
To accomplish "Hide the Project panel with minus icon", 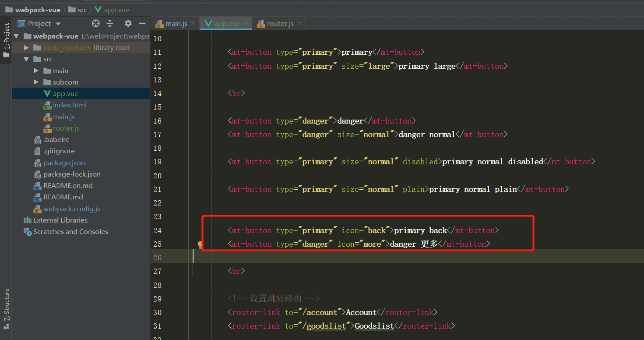I will click(142, 23).
